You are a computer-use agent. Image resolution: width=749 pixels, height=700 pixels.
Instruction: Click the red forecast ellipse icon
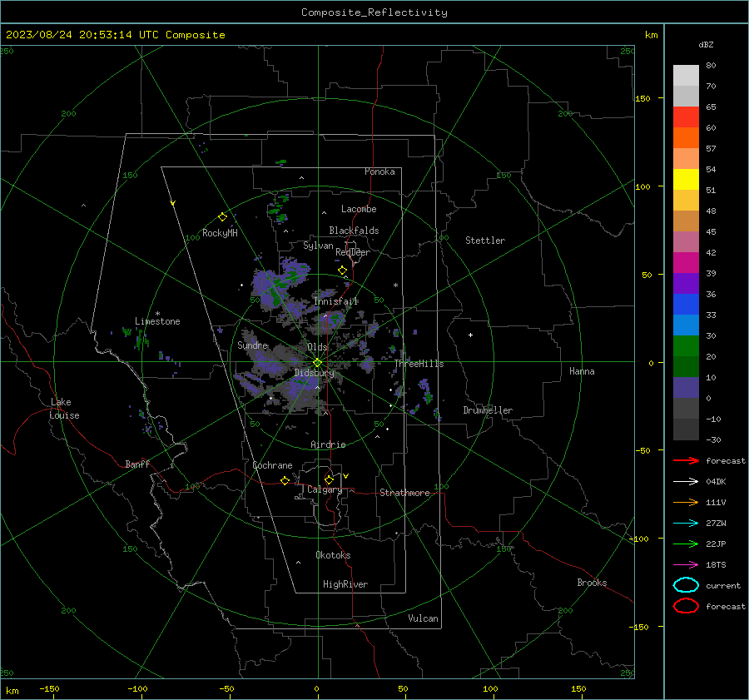686,606
